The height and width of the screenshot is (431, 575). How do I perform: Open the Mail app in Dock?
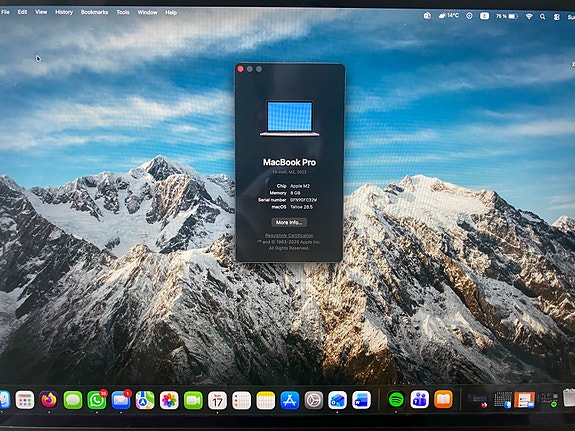(x=121, y=400)
